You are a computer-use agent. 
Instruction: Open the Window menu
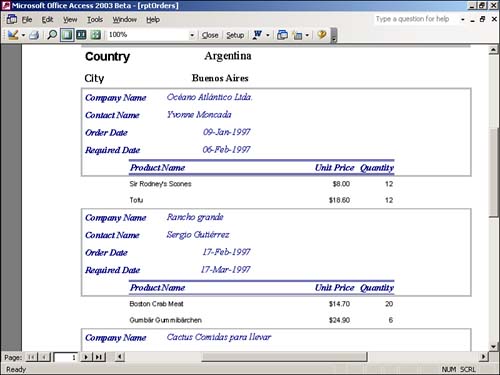coord(125,20)
